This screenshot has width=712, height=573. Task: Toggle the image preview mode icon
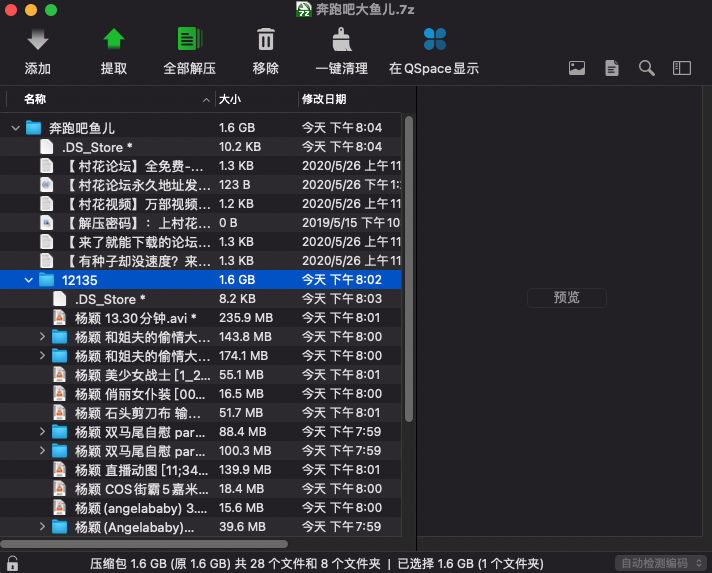tap(577, 68)
